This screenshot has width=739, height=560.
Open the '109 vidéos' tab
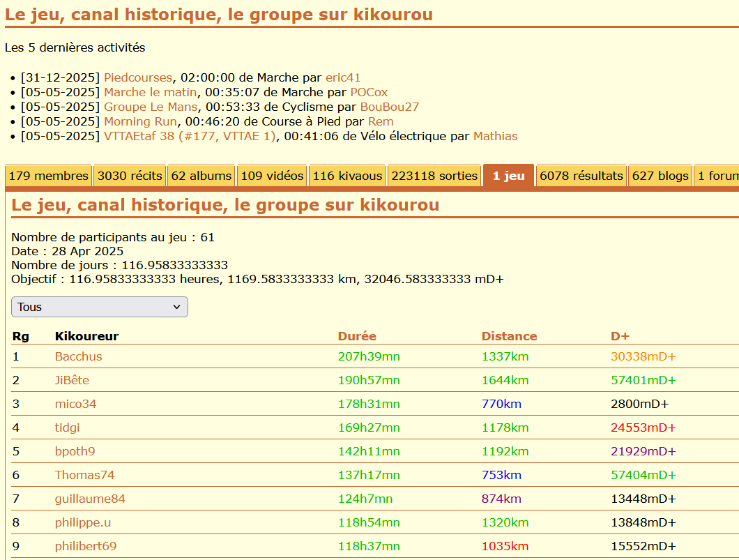click(x=272, y=176)
